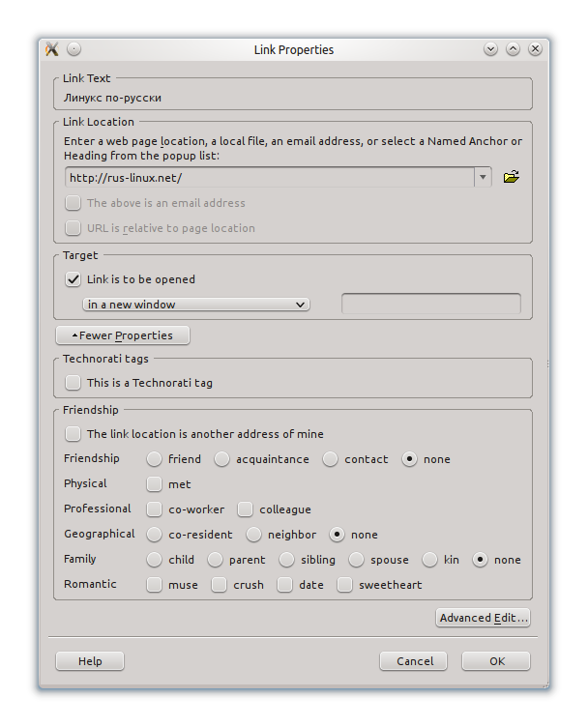Check 'The link location is another address of mine'
This screenshot has height=727, width=588.
coord(73,434)
